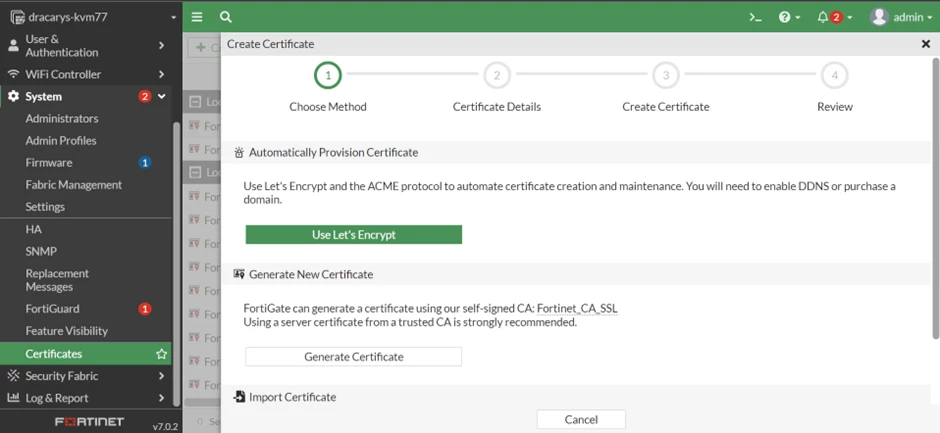The width and height of the screenshot is (940, 433).
Task: Click the Log & Report chart icon
Action: 13,398
